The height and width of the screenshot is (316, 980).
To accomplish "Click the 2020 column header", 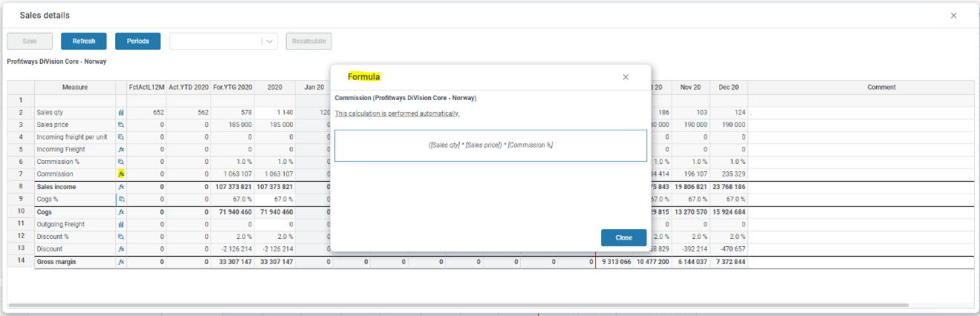I will tap(274, 87).
